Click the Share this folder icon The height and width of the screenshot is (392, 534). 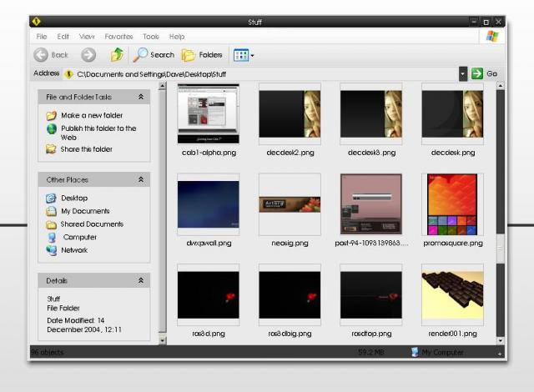point(51,149)
